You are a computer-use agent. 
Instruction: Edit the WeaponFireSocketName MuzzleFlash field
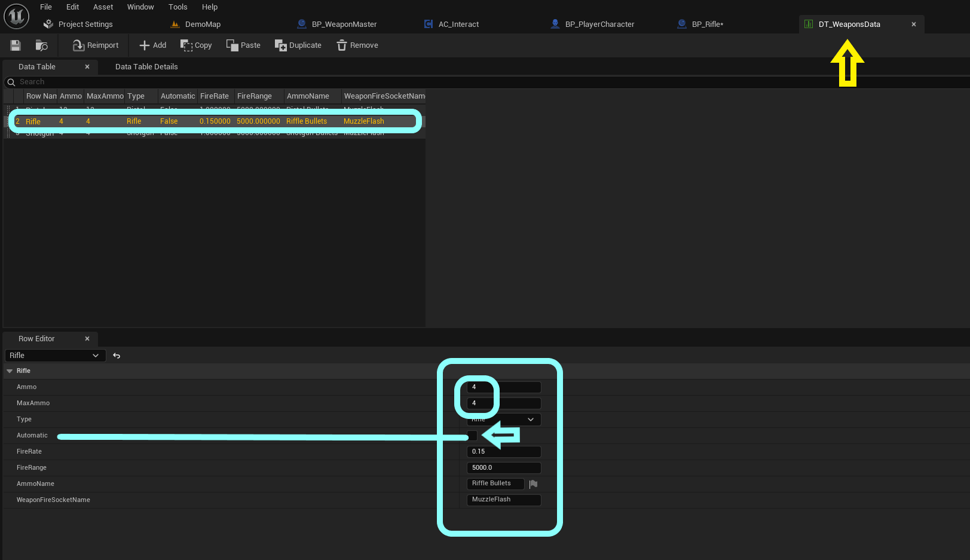504,500
